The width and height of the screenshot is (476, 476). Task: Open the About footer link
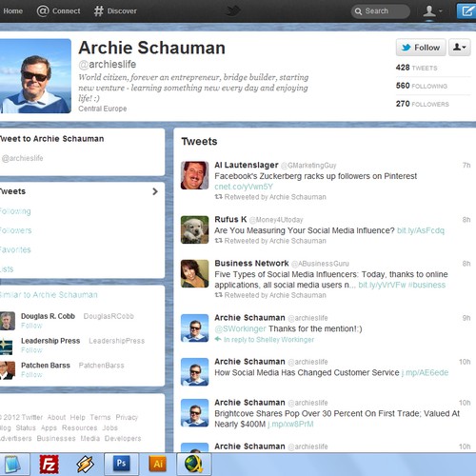point(56,417)
